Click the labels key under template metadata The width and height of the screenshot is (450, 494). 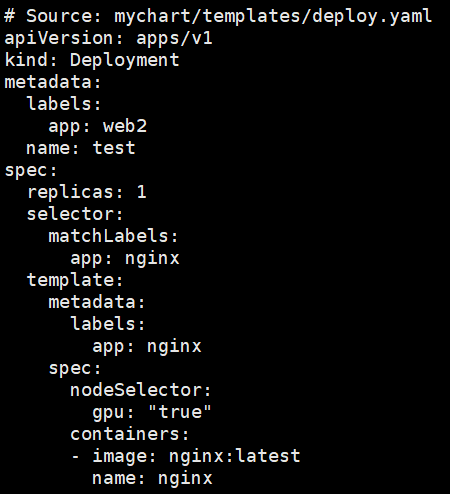tap(108, 324)
